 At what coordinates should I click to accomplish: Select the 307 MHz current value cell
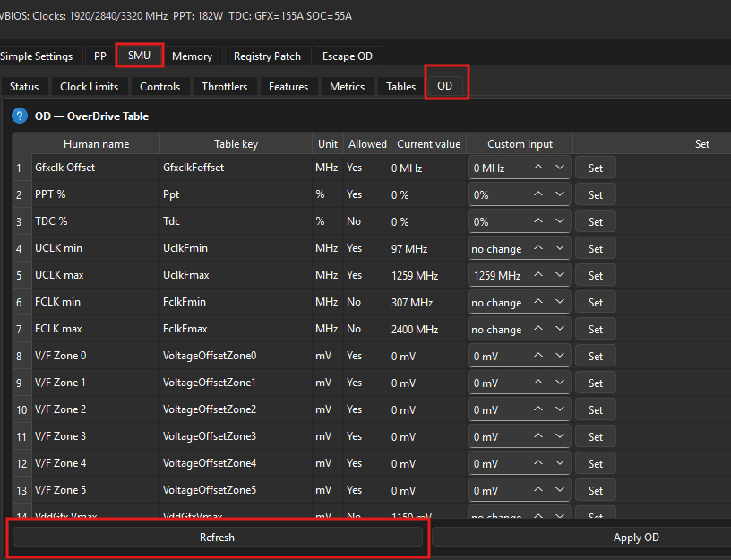click(428, 303)
